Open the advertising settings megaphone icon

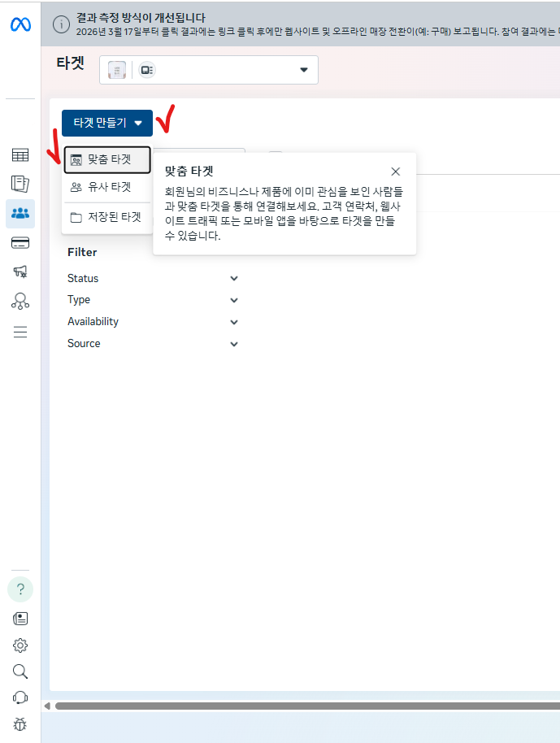tap(20, 272)
